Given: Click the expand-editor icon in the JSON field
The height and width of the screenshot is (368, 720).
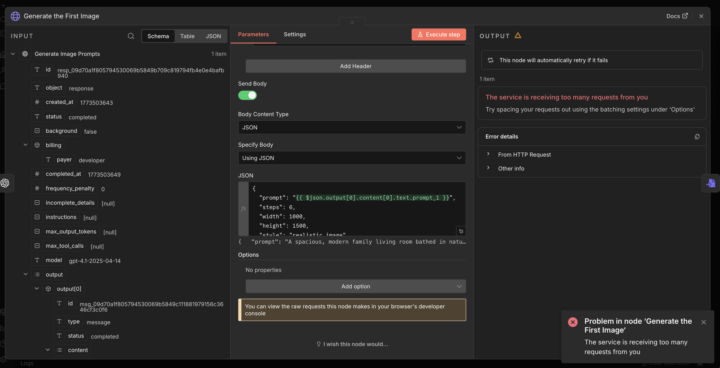Looking at the screenshot, I should [x=461, y=231].
